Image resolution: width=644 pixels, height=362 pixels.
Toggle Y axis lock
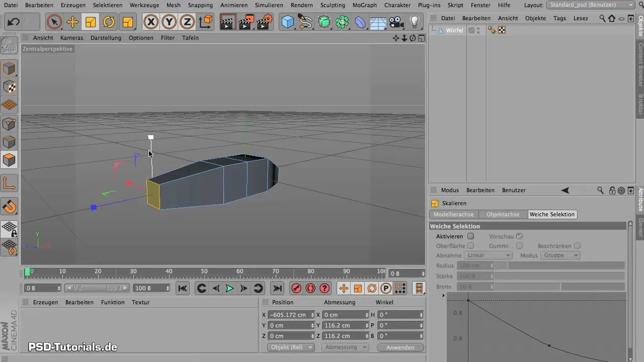coord(169,22)
